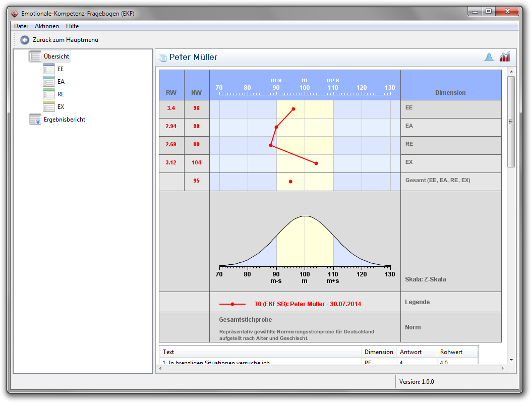Click the Peter Müller heading
Screen dimensions: 532x403
click(x=194, y=57)
